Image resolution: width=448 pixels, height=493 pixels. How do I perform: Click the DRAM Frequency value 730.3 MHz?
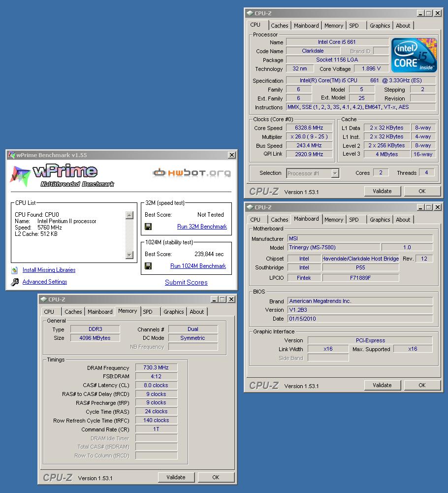click(x=156, y=367)
